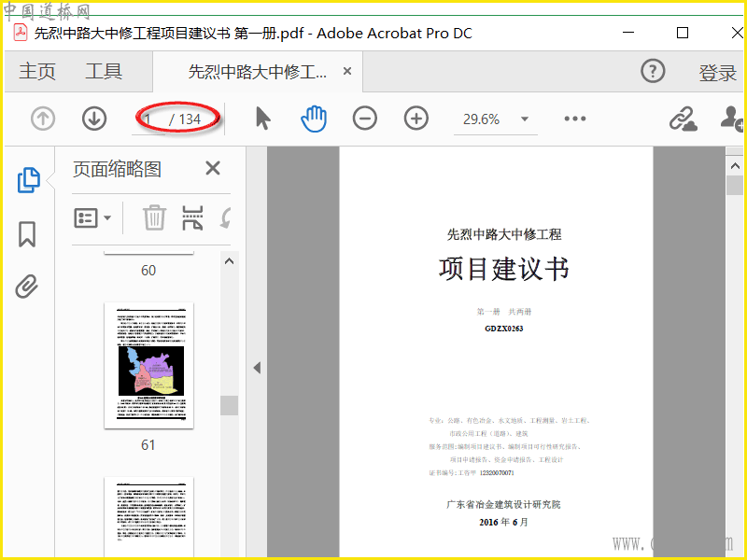Click the page label 60

pyautogui.click(x=148, y=270)
